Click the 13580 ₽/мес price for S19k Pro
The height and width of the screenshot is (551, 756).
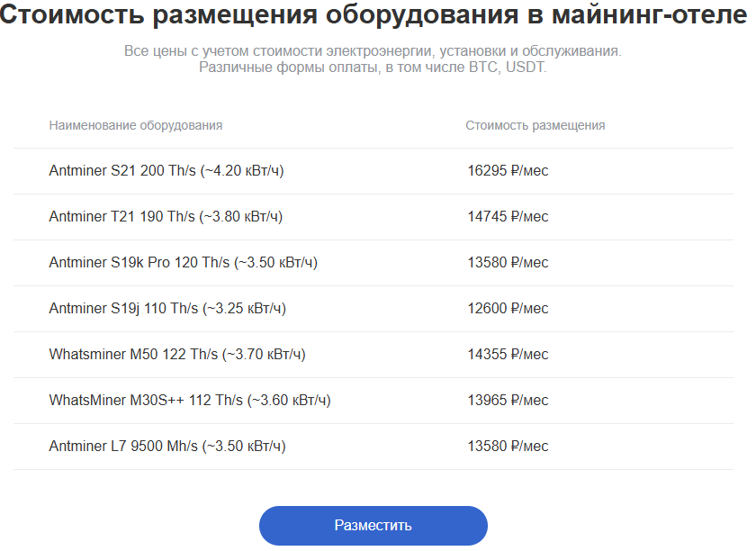[x=508, y=263]
